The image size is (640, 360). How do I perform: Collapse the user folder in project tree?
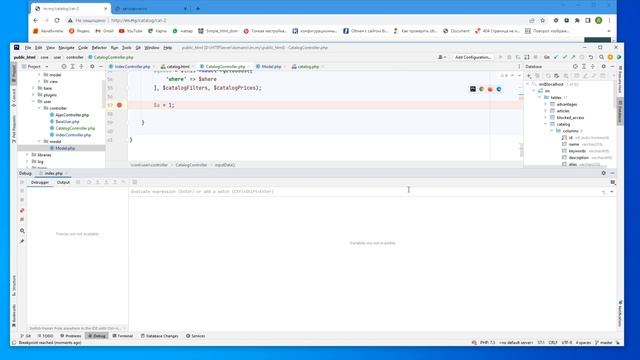pyautogui.click(x=33, y=102)
